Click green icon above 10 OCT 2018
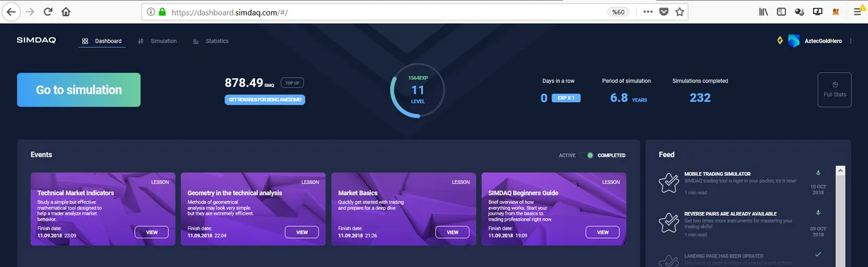 click(x=818, y=173)
